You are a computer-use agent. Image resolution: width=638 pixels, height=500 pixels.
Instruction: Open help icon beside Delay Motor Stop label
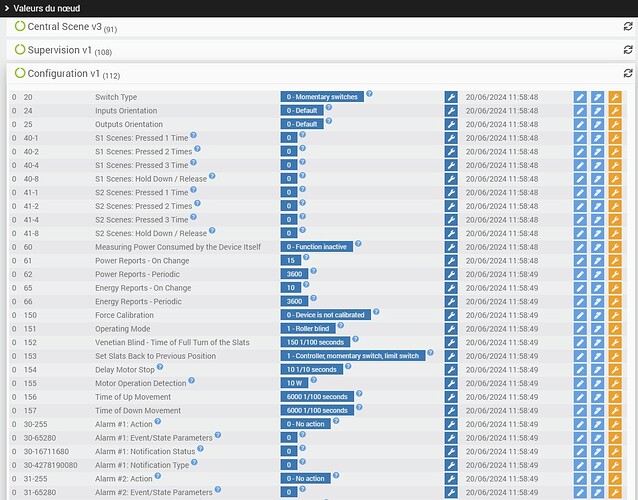click(x=160, y=367)
